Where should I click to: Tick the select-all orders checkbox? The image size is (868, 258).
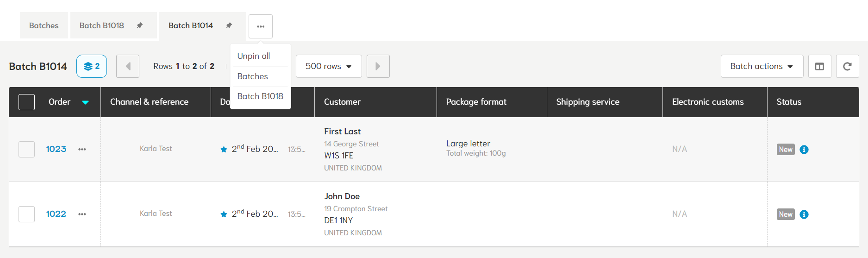[x=26, y=102]
